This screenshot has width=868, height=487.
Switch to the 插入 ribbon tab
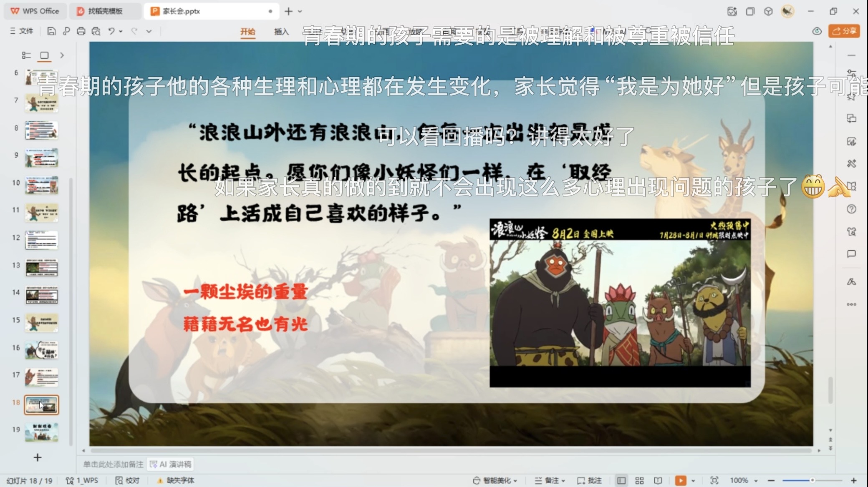(x=281, y=32)
